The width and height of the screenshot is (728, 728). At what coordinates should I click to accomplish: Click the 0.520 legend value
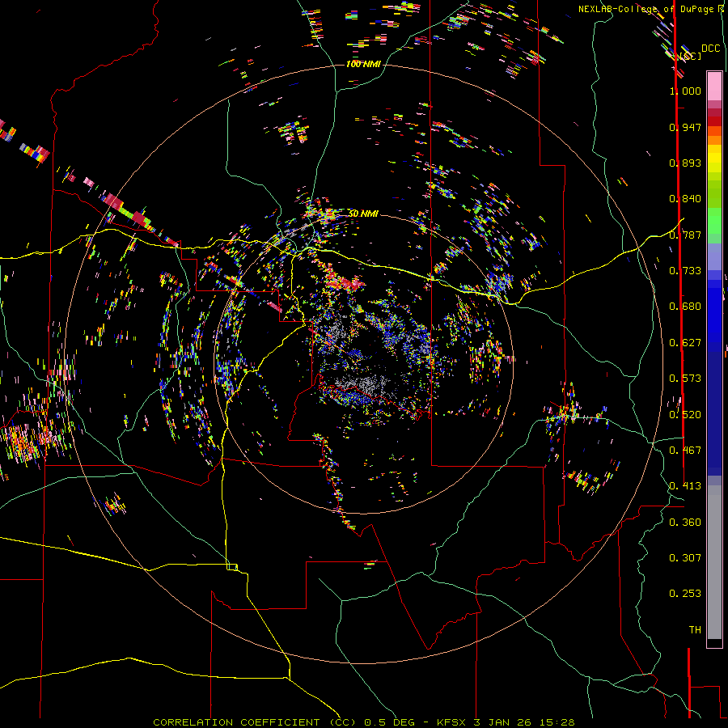(685, 415)
